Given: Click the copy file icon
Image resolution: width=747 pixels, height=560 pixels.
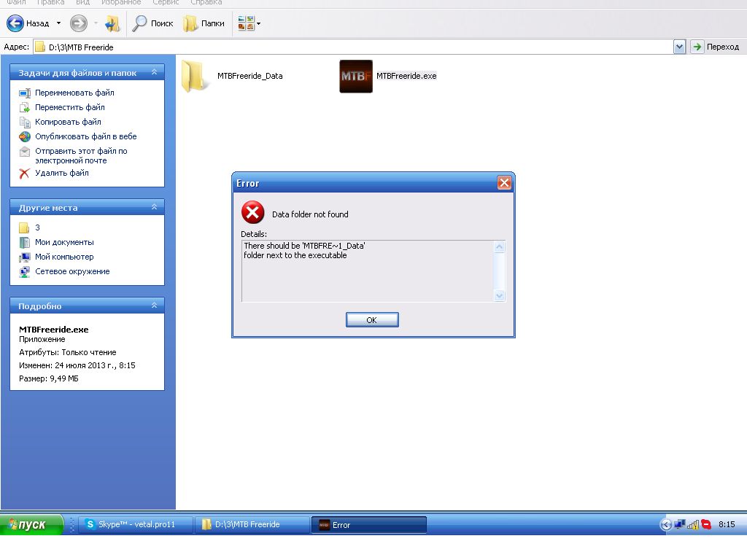Looking at the screenshot, I should (25, 122).
